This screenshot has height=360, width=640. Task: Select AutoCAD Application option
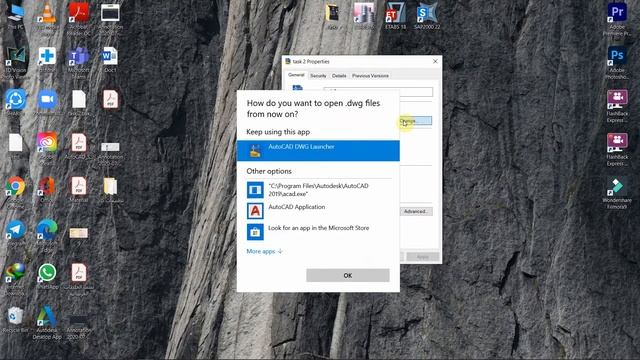point(318,211)
